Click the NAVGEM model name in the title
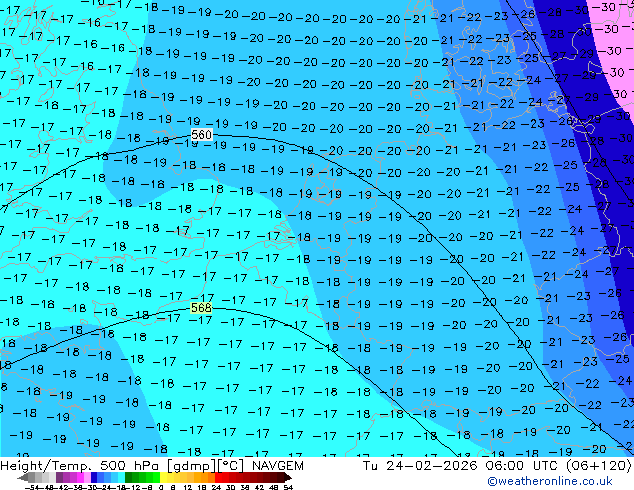634x490 pixels. [x=278, y=466]
